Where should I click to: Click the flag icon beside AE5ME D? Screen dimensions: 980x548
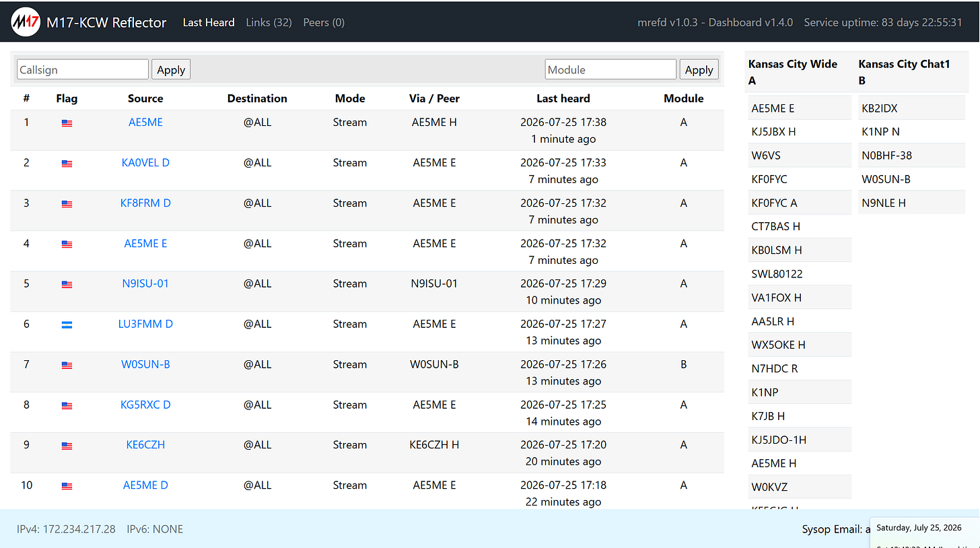tap(67, 486)
